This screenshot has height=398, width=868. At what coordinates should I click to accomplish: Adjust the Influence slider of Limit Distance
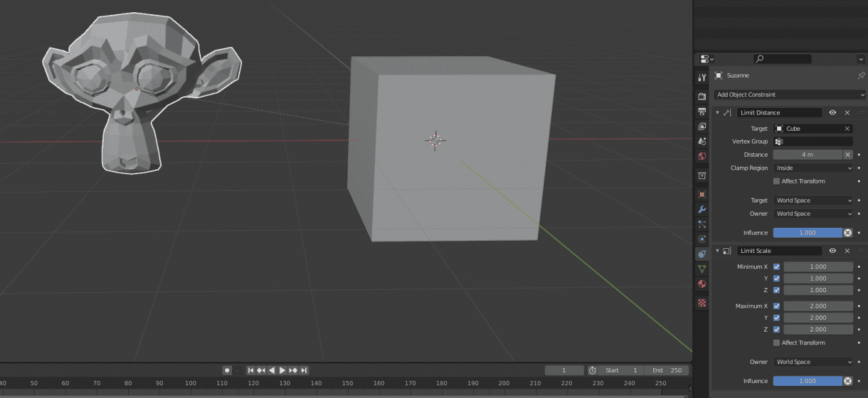coord(807,233)
